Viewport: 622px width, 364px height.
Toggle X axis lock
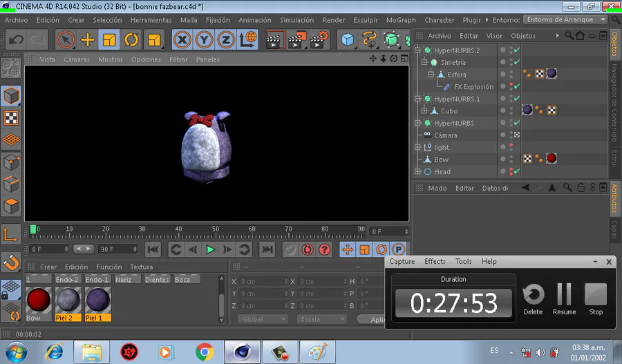point(182,39)
